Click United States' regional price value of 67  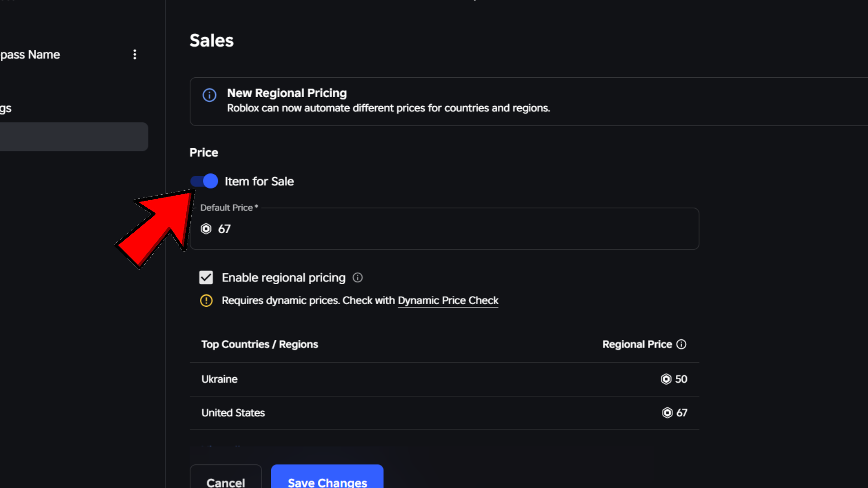pyautogui.click(x=682, y=413)
